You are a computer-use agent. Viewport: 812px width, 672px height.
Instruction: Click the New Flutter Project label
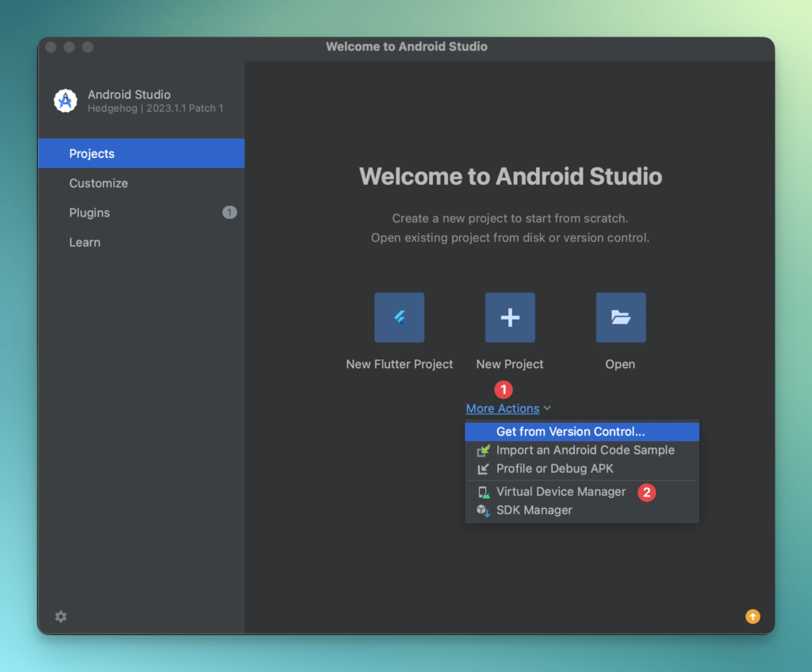[x=400, y=364]
